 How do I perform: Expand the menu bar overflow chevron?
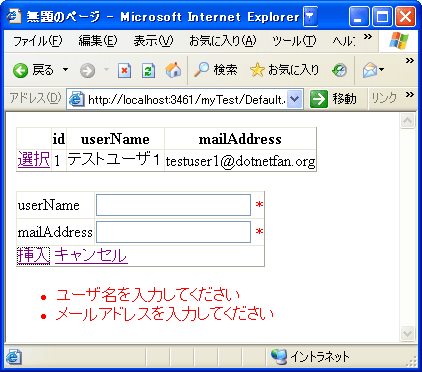coord(368,36)
